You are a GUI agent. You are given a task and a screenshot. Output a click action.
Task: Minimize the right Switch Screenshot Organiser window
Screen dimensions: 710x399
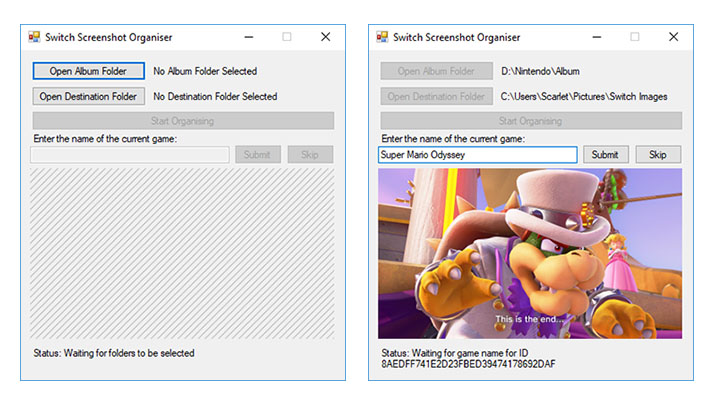pyautogui.click(x=597, y=37)
